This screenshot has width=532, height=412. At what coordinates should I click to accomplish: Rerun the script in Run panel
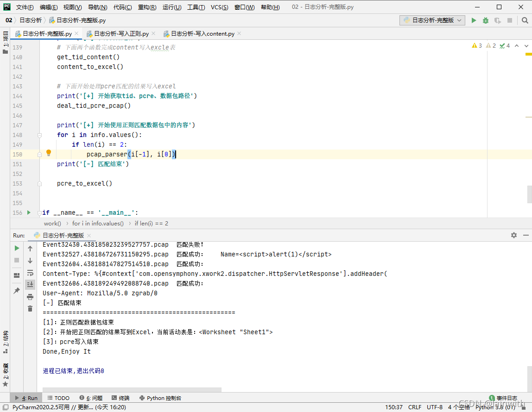coord(17,248)
